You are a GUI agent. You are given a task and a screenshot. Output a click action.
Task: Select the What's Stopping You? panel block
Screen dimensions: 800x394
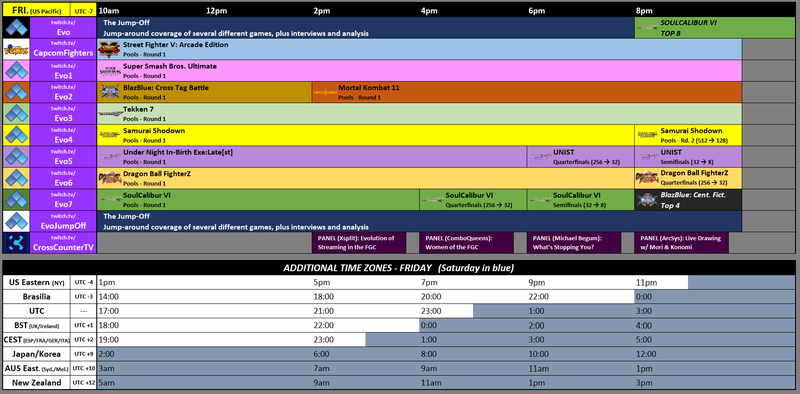point(574,243)
